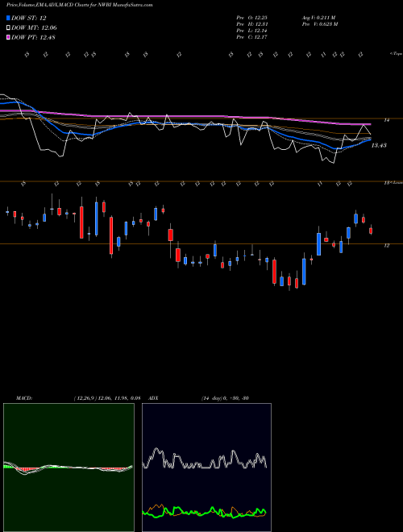403x532 pixels.
Task: Click the 'ADX' panel heading
Action: coord(153,398)
